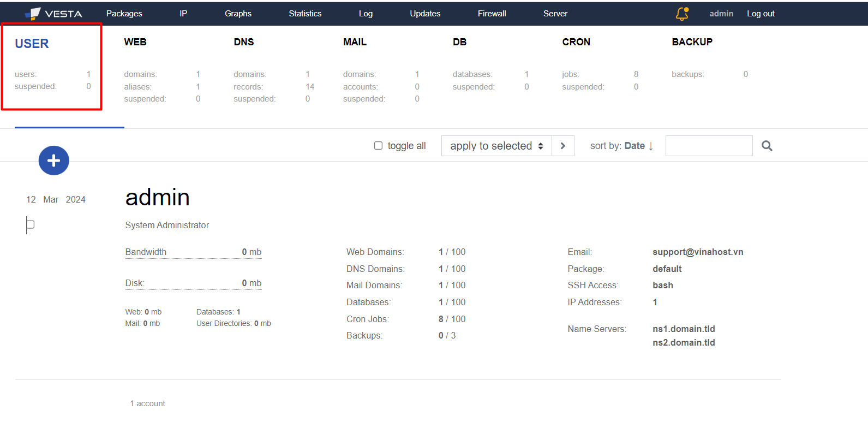868x445 pixels.
Task: Click the Vesta logo icon
Action: tap(34, 14)
